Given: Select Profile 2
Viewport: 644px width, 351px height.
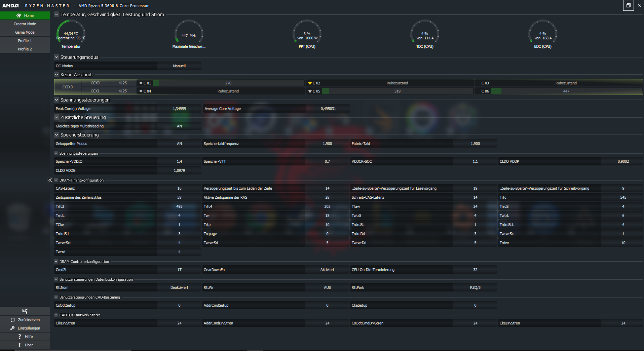Looking at the screenshot, I should [x=25, y=49].
